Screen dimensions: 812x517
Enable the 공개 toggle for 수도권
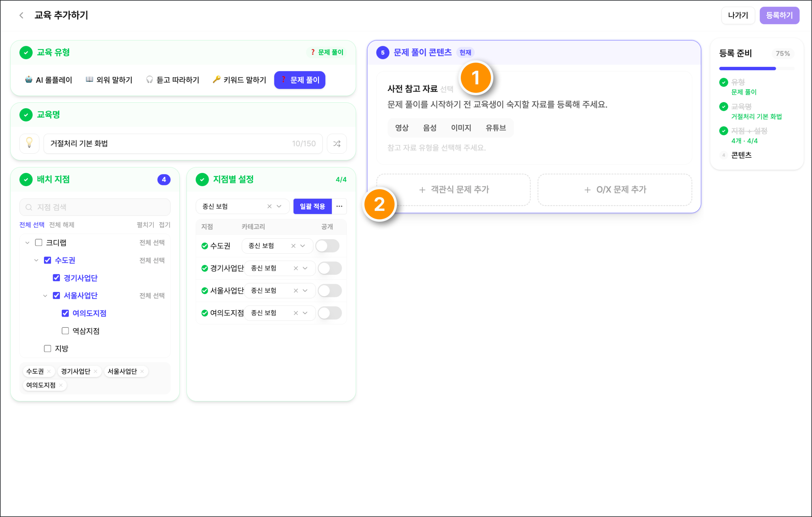click(x=327, y=246)
